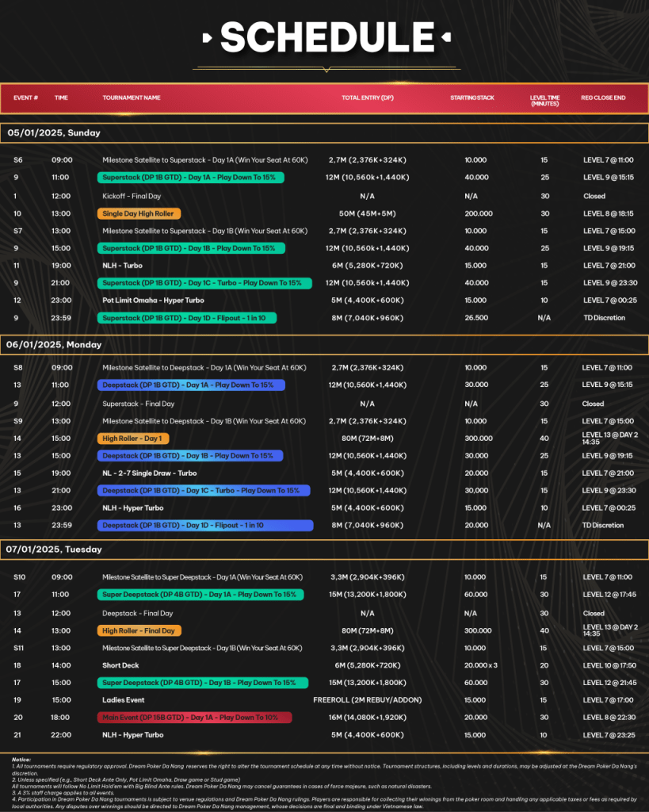Screen dimensions: 649x812
Task: Select the LEVEL 7 @ 17:00 reg close
Action: (608, 699)
